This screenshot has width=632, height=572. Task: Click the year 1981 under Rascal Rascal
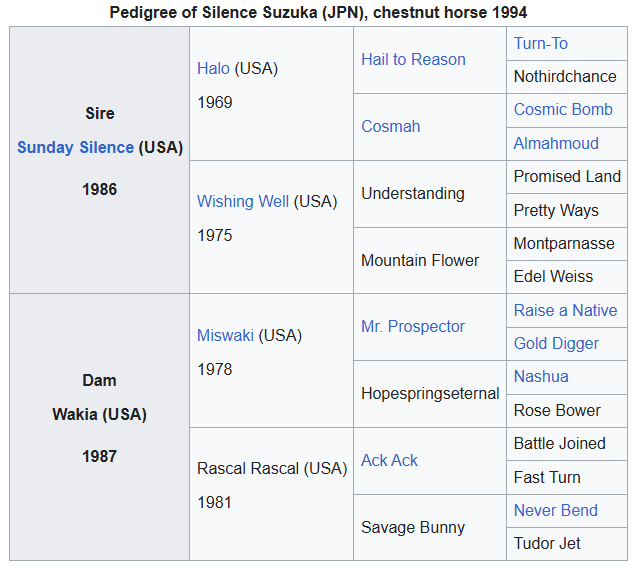click(x=214, y=503)
